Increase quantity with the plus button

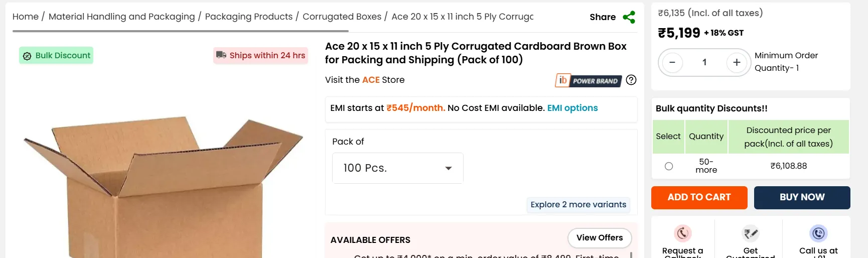[x=737, y=63]
